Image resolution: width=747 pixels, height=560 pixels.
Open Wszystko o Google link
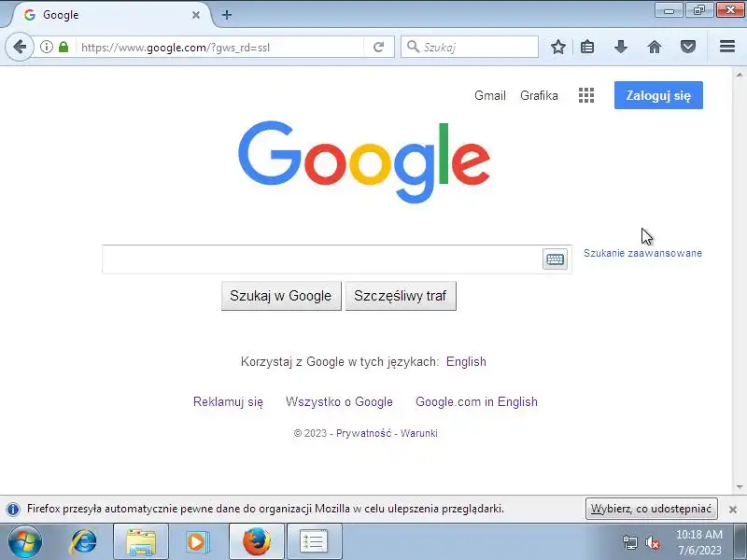[x=339, y=402]
